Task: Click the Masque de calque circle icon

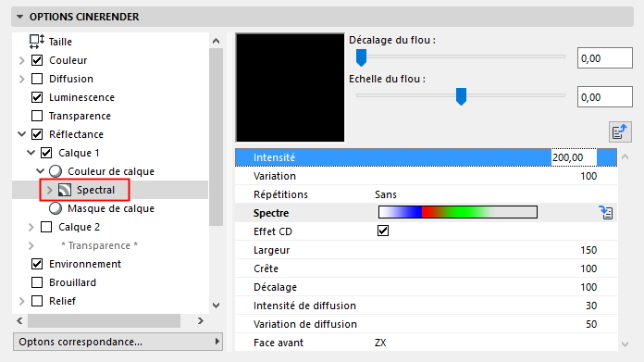Action: [x=56, y=208]
